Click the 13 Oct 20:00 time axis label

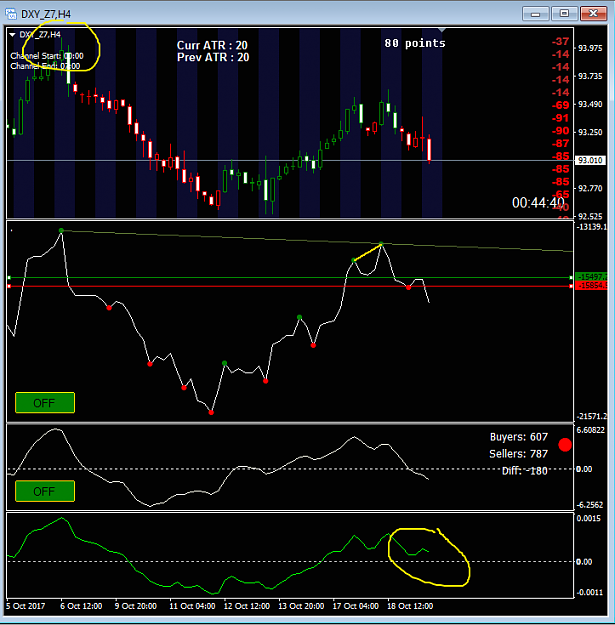click(x=301, y=606)
